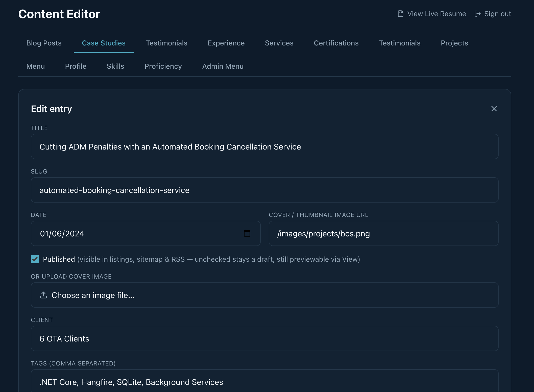Switch to the Projects tab
This screenshot has height=392, width=534.
(454, 43)
